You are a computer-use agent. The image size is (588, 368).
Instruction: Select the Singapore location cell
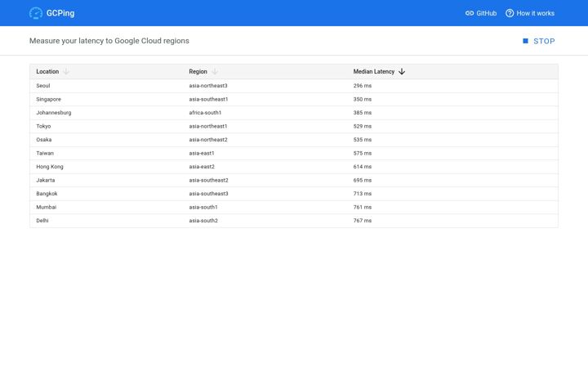pos(48,99)
